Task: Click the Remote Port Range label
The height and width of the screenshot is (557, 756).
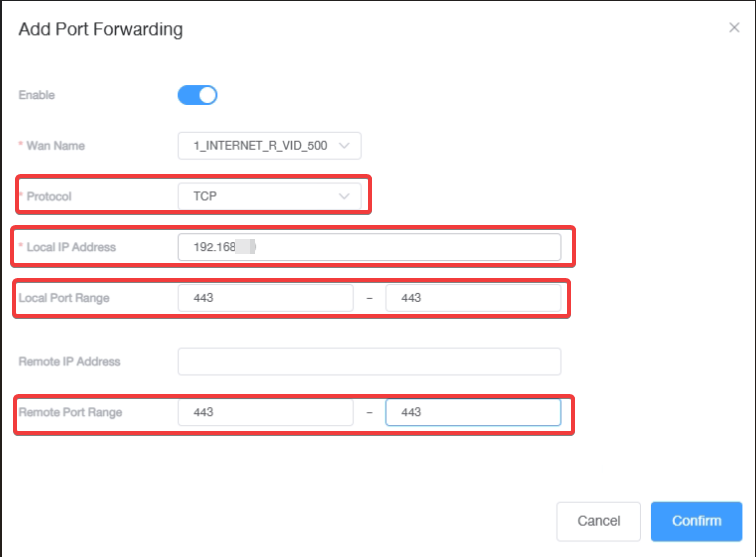Action: pos(72,412)
